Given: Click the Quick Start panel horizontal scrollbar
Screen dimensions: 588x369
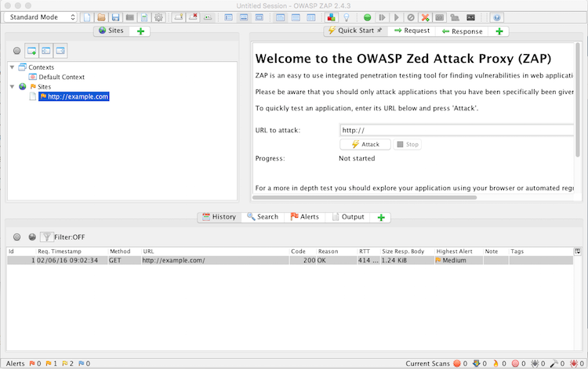Looking at the screenshot, I should click(365, 197).
